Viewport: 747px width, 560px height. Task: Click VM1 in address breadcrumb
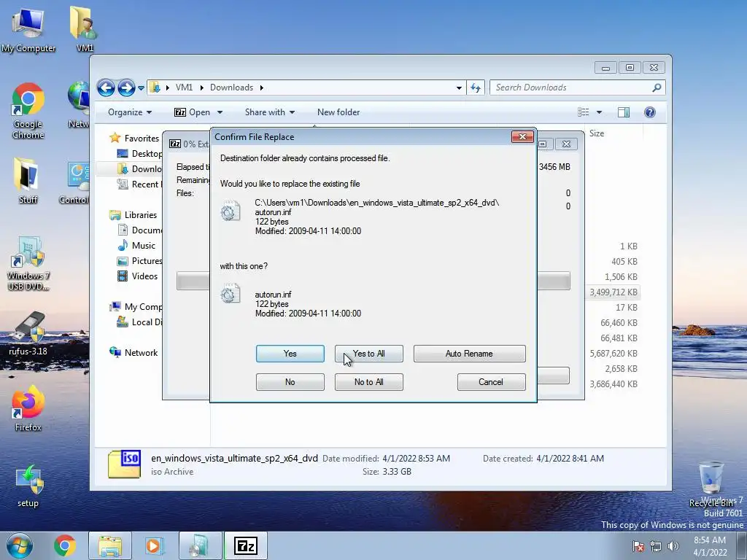point(184,87)
